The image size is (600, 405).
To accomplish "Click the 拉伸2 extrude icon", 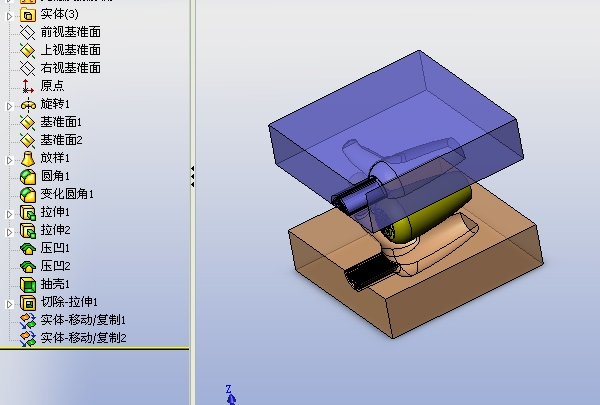I will pos(28,230).
